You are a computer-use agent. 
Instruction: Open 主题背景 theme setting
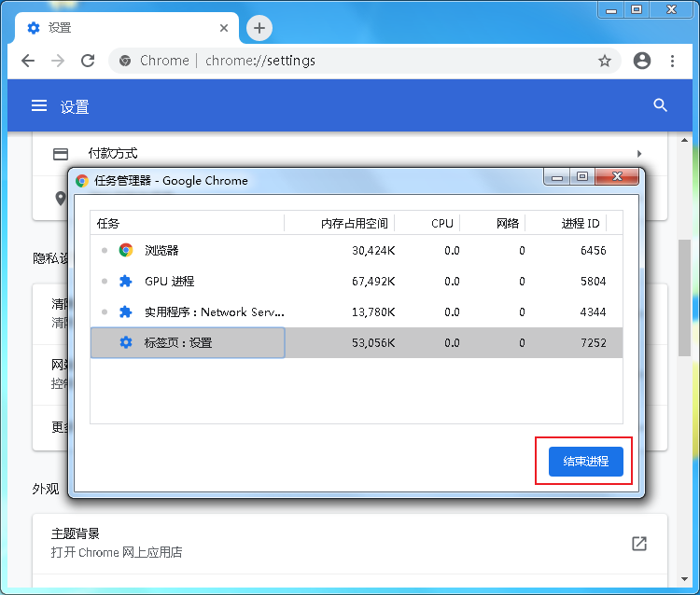coord(350,544)
